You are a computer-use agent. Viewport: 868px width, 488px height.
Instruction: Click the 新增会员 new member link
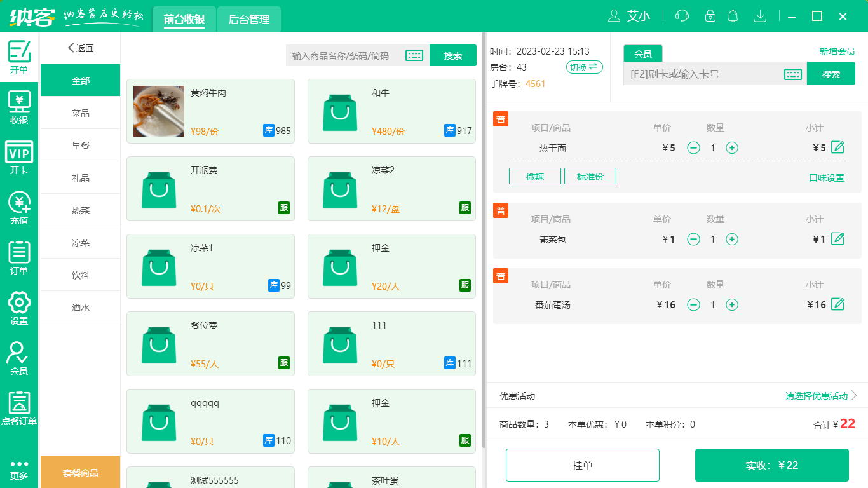pyautogui.click(x=839, y=50)
